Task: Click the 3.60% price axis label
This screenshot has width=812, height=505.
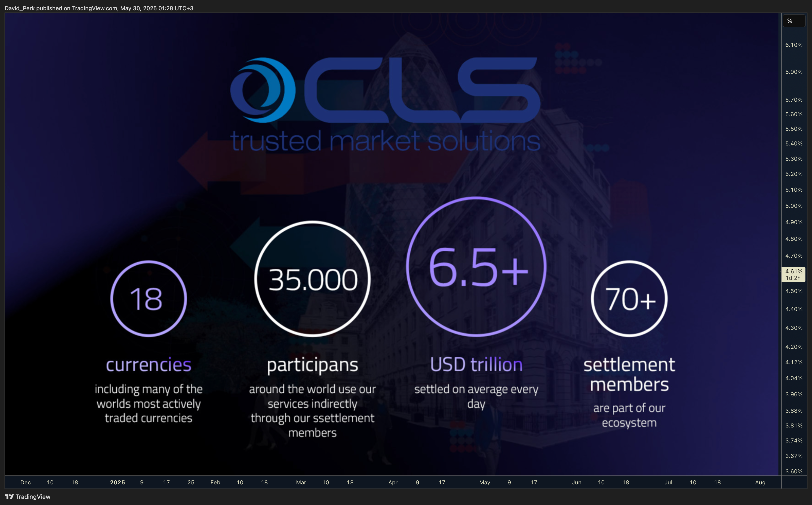Action: (x=794, y=471)
